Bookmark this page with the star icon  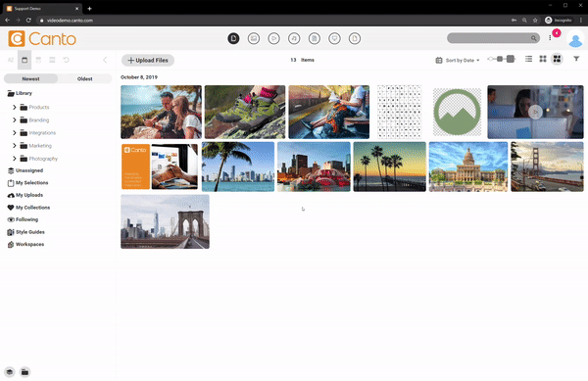pos(535,21)
